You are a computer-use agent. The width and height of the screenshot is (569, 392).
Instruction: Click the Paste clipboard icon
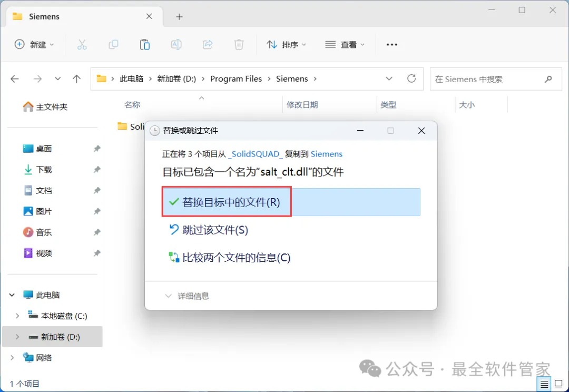click(x=145, y=45)
